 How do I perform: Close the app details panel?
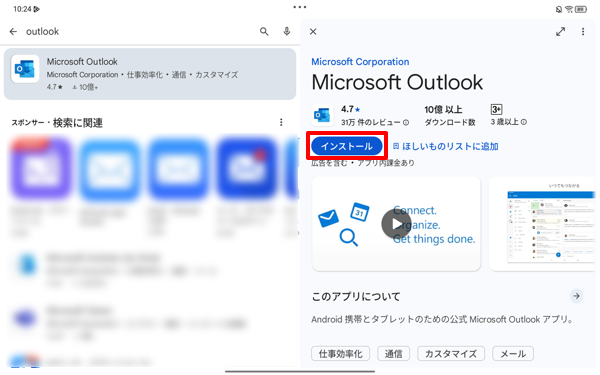313,32
